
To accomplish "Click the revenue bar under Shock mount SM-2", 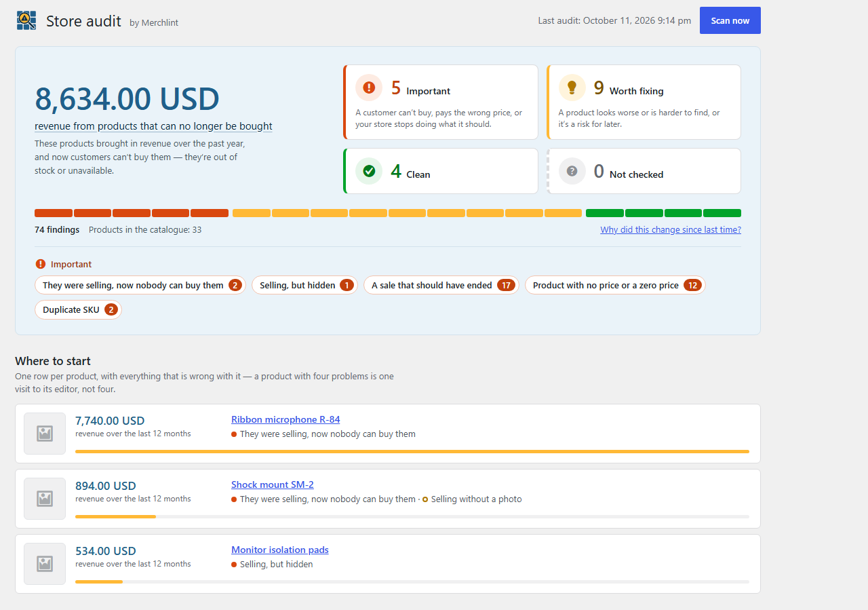I will point(412,516).
